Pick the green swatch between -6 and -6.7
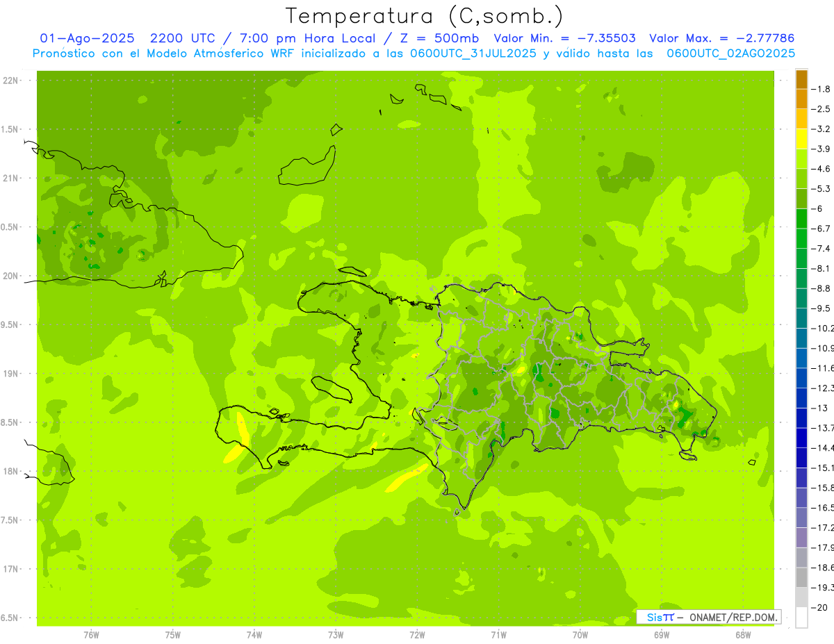834x644 pixels. (x=801, y=219)
